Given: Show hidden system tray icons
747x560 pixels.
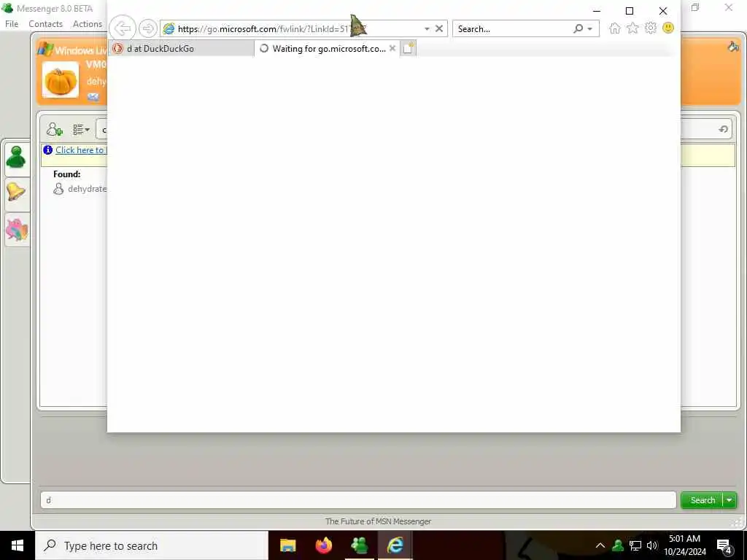Looking at the screenshot, I should tap(600, 545).
